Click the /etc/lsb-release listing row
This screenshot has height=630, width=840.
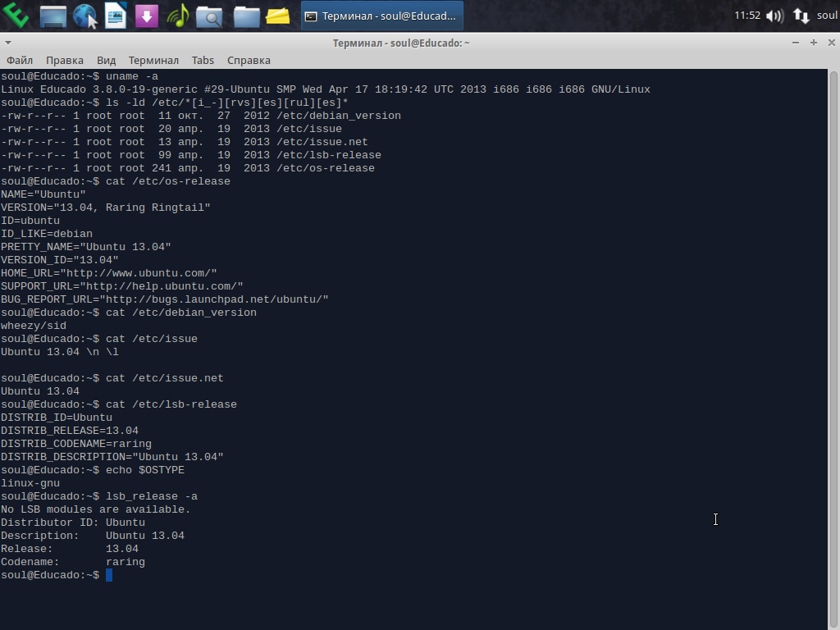point(190,155)
